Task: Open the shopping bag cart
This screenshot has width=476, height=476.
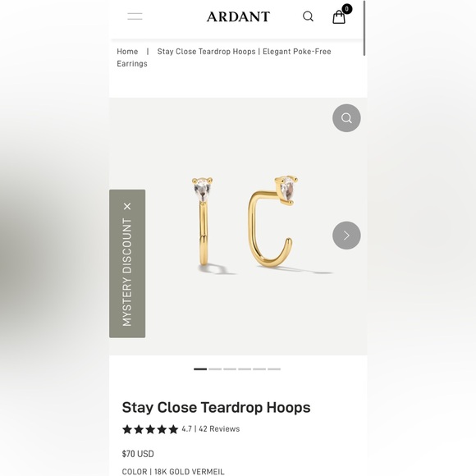Action: [x=338, y=17]
